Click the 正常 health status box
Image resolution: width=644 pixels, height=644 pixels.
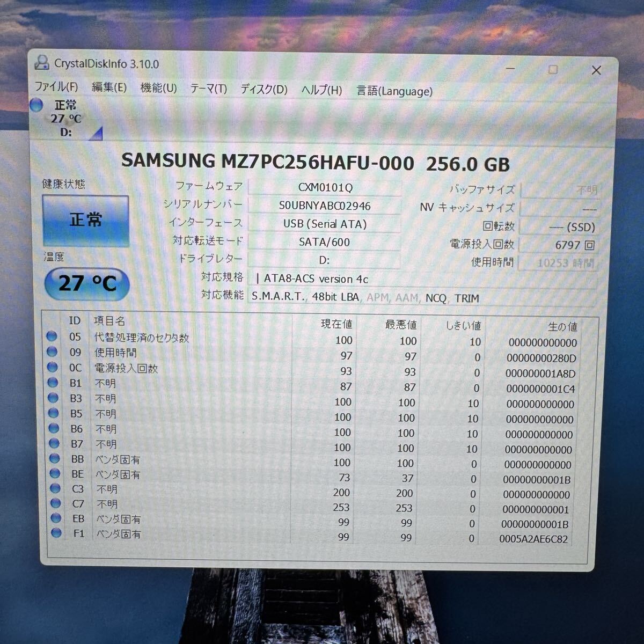point(86,220)
